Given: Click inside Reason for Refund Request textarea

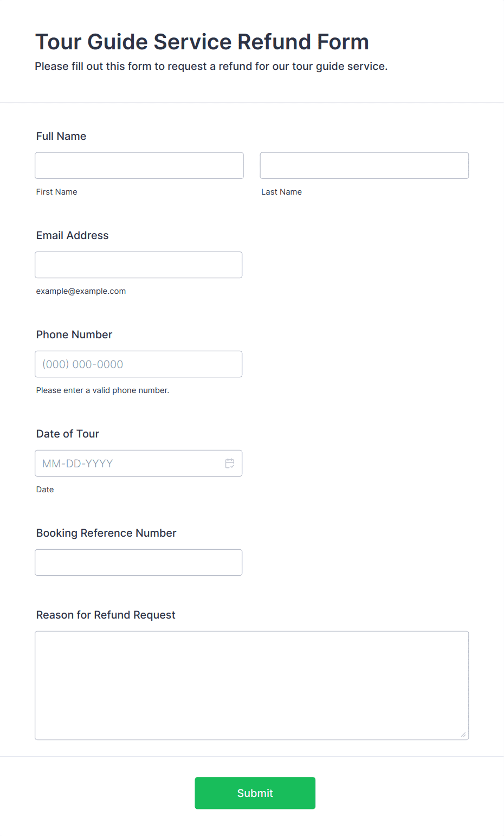Looking at the screenshot, I should pos(252,685).
